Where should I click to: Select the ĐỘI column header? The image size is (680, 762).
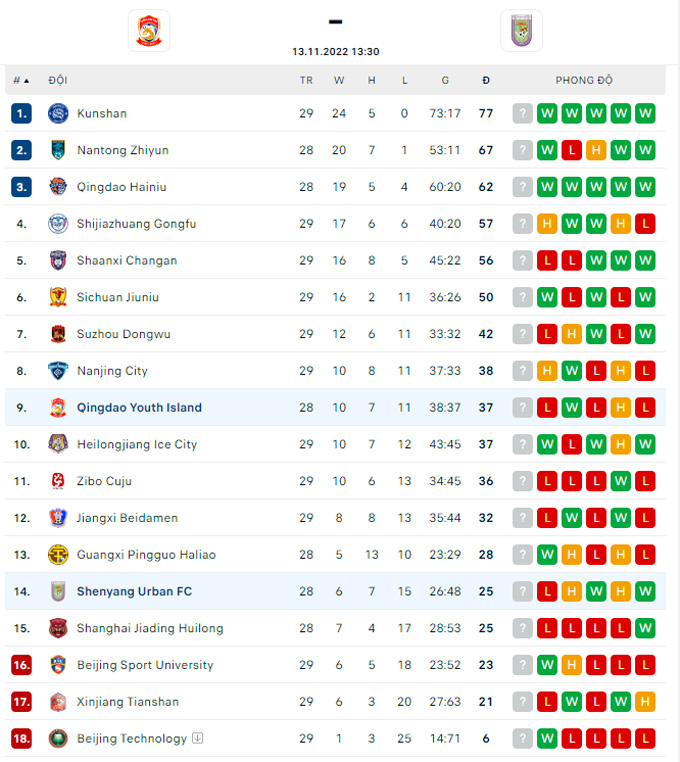(58, 80)
